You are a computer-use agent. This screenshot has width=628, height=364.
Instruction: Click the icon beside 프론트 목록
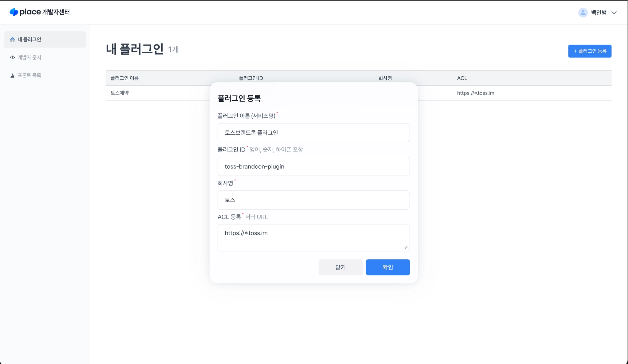[12, 75]
